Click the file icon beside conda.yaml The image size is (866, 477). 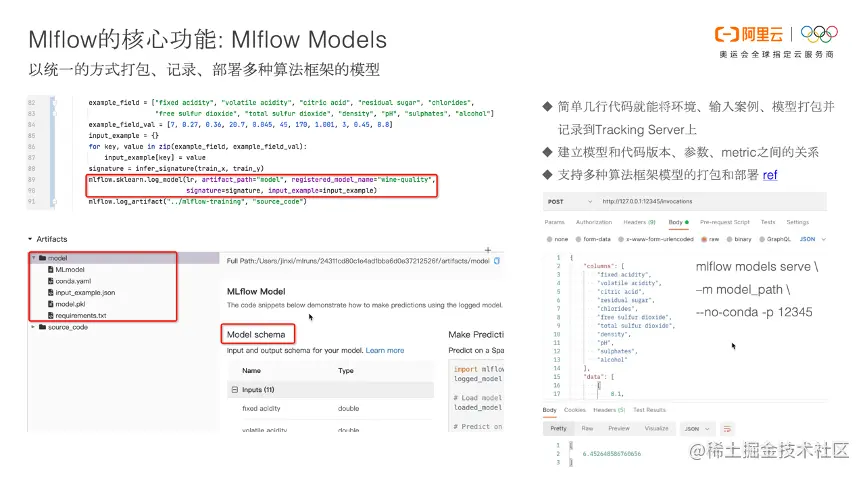(x=51, y=281)
